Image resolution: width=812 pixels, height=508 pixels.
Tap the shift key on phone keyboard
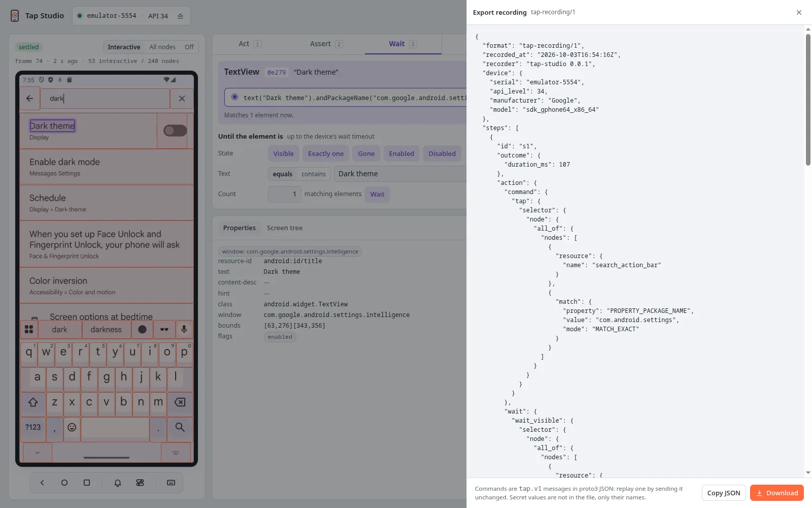pyautogui.click(x=33, y=402)
